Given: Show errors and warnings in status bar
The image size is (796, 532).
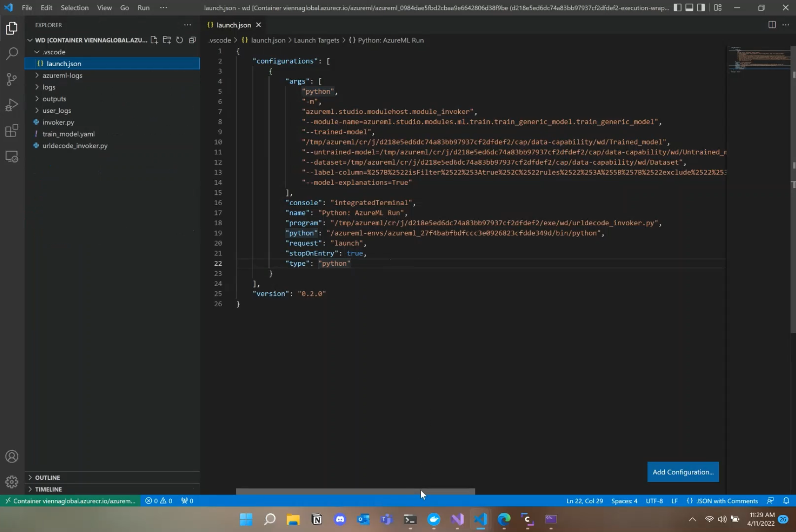Looking at the screenshot, I should [159, 501].
